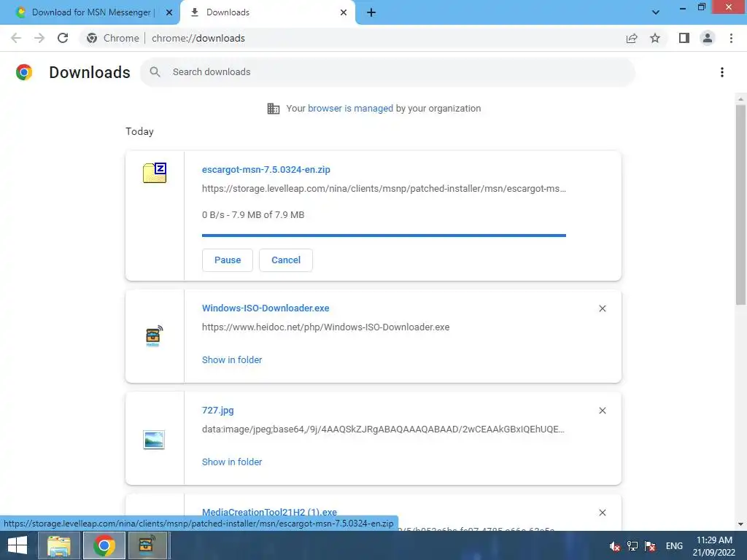Expand the tab search chevron

click(656, 12)
